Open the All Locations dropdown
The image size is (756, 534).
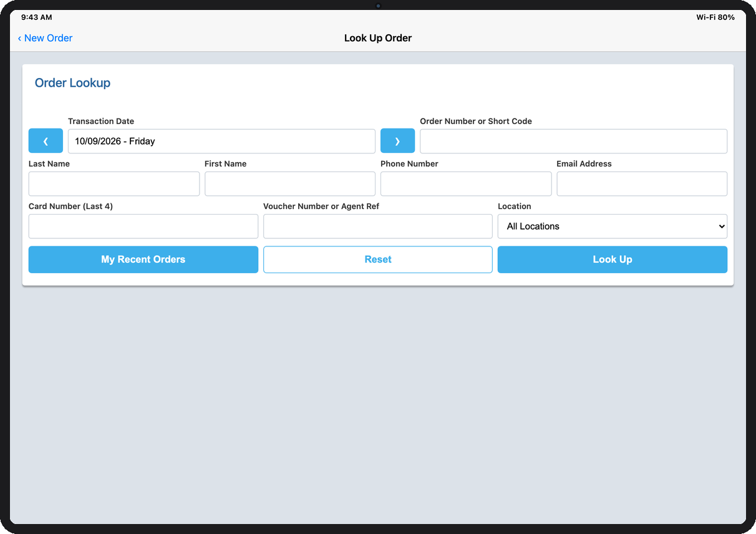[x=613, y=226]
